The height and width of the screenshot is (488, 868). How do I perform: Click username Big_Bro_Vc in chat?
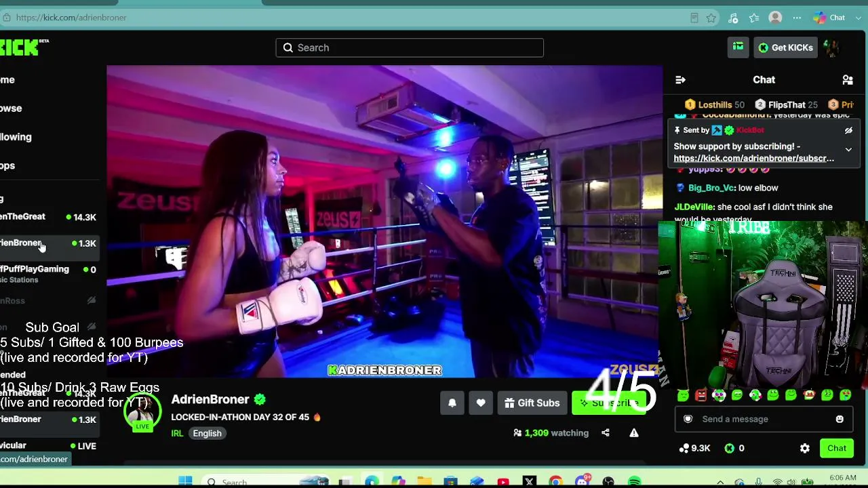711,188
